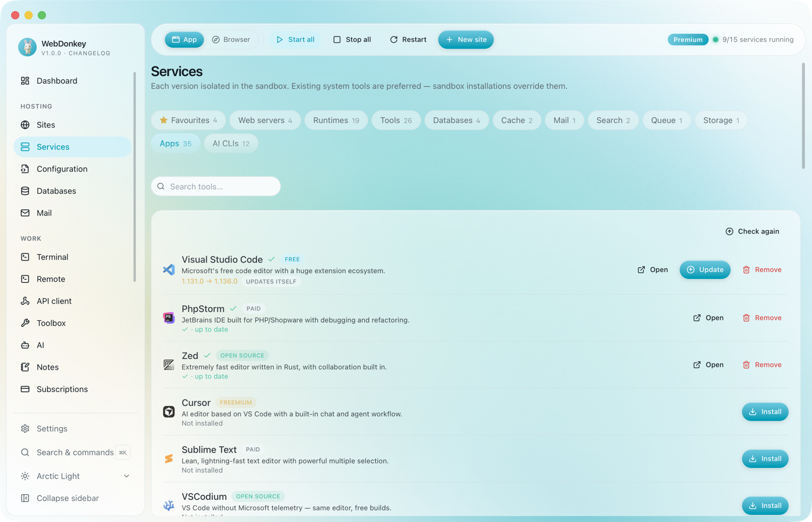812x522 pixels.
Task: Open the AI robot icon
Action: coord(25,345)
